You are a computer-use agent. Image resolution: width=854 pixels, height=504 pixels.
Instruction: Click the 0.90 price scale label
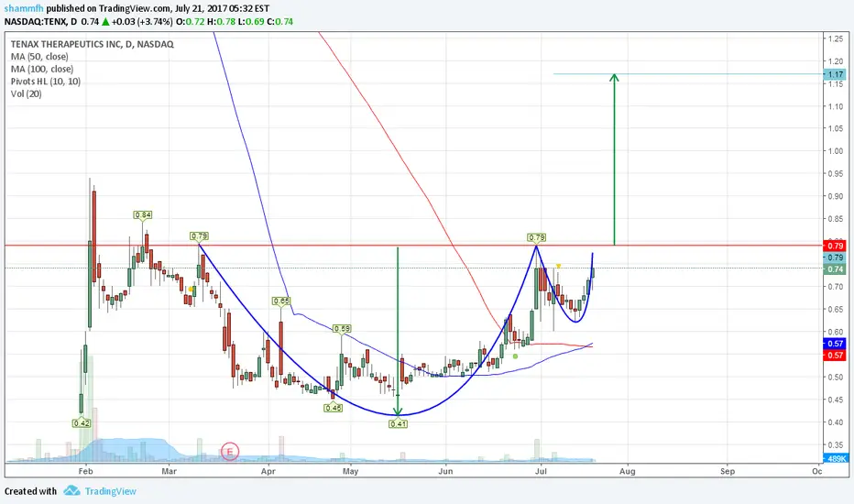point(836,196)
